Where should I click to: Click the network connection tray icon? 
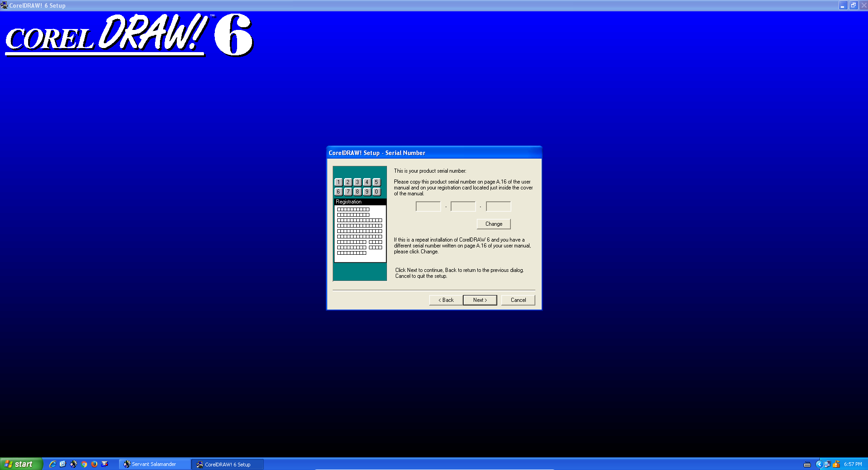coord(827,464)
